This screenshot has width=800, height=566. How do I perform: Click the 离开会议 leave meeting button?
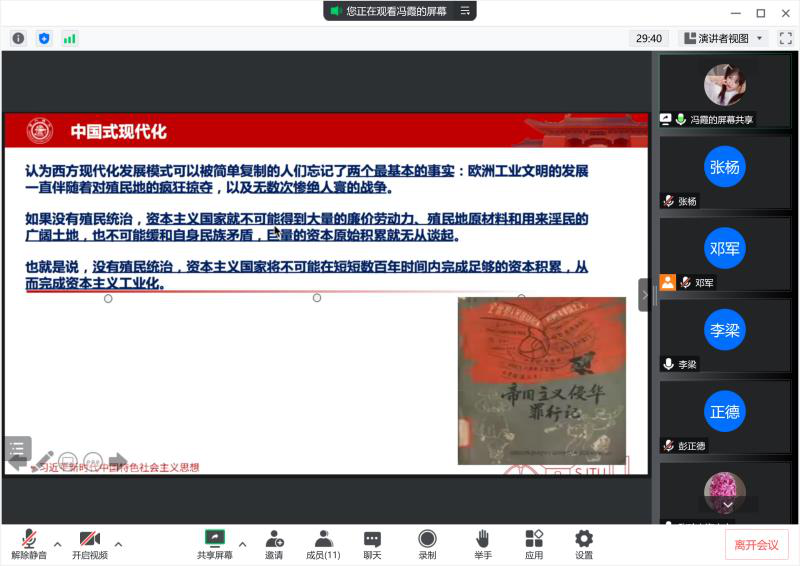tap(756, 544)
